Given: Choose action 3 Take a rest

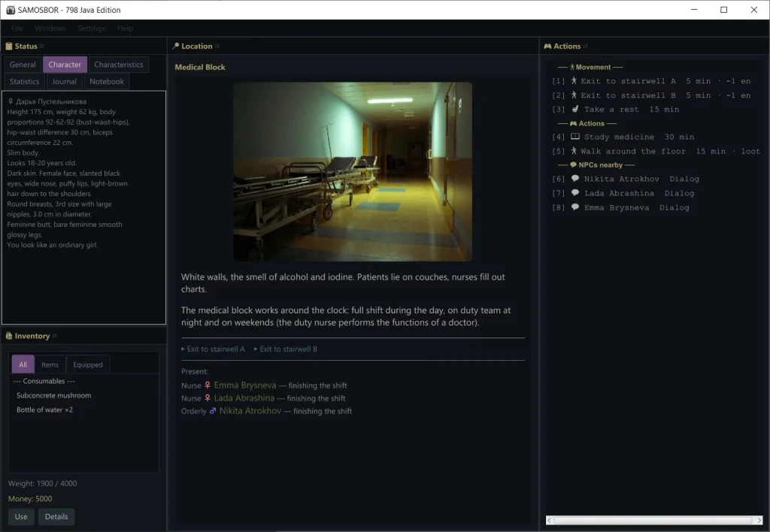Looking at the screenshot, I should pyautogui.click(x=616, y=109).
